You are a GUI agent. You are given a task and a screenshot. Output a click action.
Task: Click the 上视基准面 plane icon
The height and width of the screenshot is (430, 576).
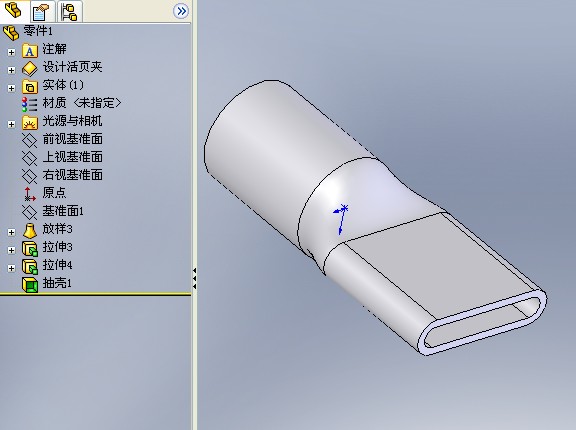[29, 158]
